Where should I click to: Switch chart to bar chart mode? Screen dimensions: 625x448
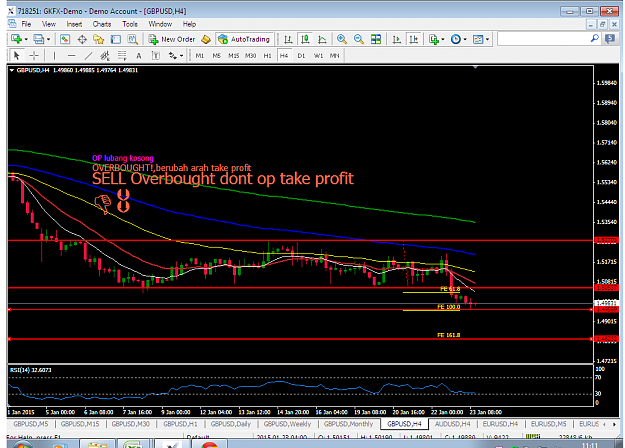pos(288,39)
